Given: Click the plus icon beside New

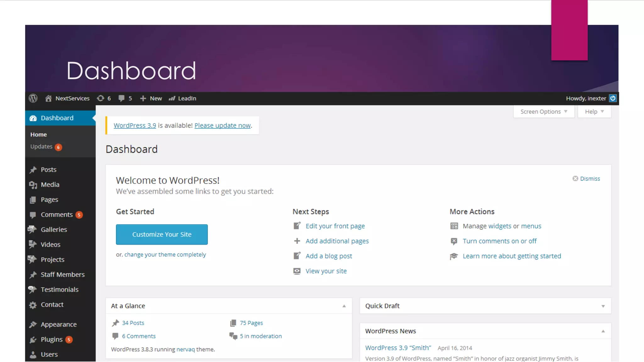Looking at the screenshot, I should click(x=143, y=98).
